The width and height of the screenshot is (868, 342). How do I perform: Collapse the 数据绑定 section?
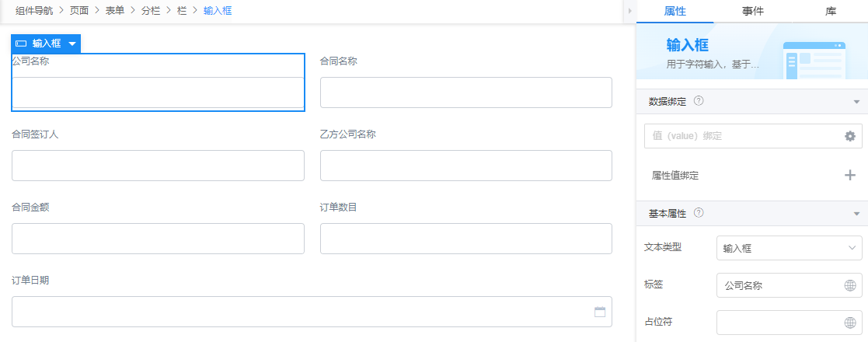856,102
